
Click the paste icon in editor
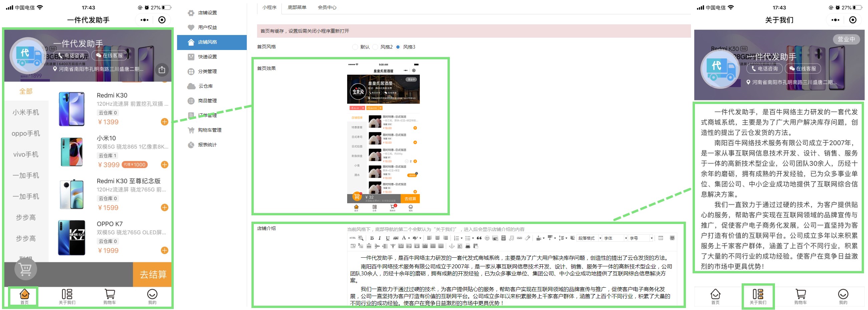pyautogui.click(x=476, y=246)
